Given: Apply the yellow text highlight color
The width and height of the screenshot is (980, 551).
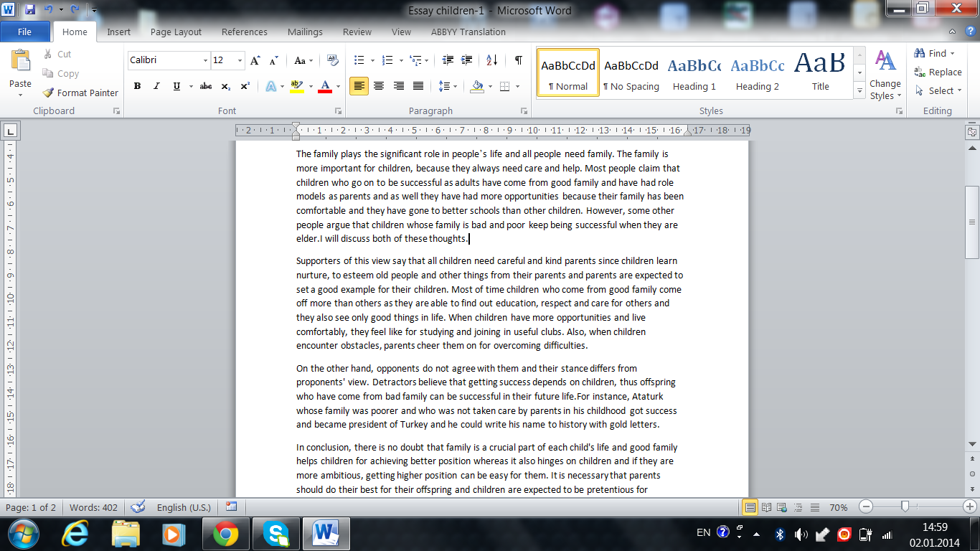Looking at the screenshot, I should (296, 86).
